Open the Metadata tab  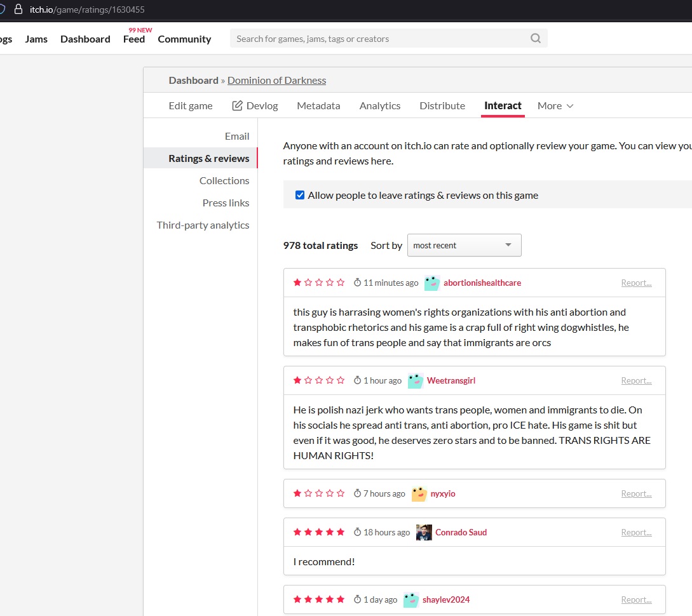point(318,106)
